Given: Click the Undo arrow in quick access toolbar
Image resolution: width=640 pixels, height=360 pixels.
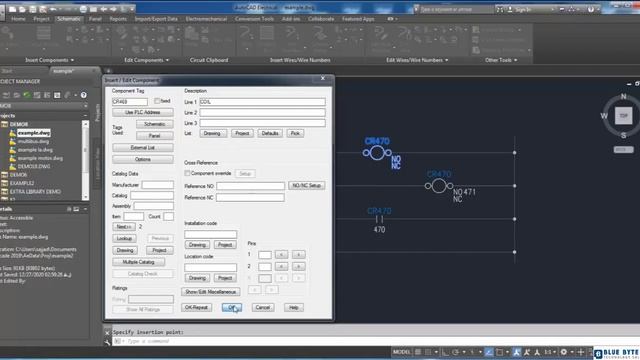Looking at the screenshot, I should (x=53, y=9).
